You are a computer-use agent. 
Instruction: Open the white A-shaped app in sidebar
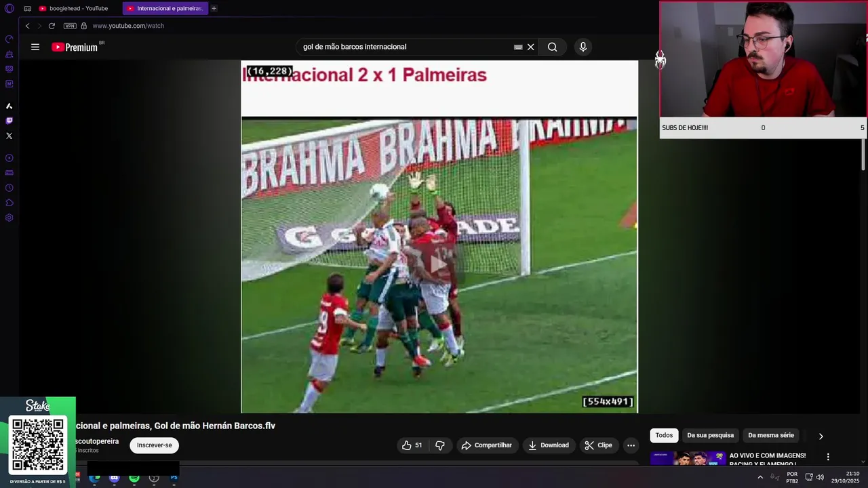tap(9, 106)
